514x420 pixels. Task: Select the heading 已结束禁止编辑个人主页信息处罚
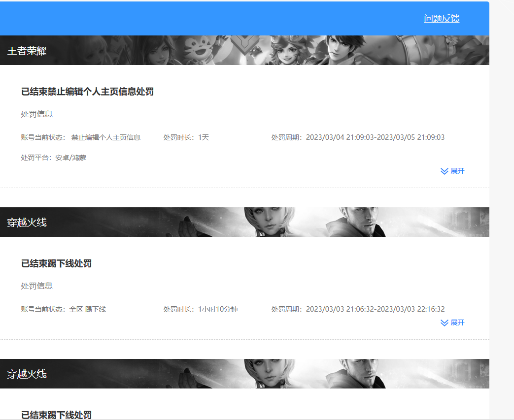[88, 92]
